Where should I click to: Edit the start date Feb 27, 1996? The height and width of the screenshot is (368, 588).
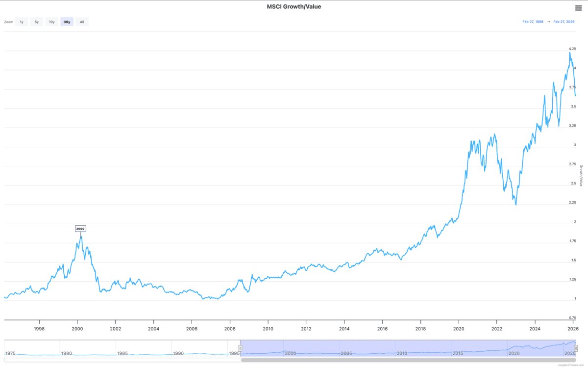(533, 22)
